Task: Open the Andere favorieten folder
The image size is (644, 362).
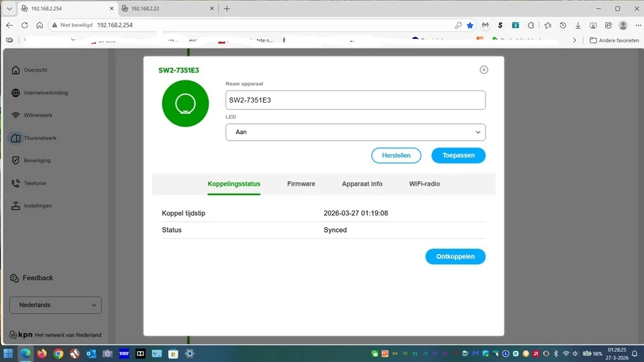Action: pos(614,40)
